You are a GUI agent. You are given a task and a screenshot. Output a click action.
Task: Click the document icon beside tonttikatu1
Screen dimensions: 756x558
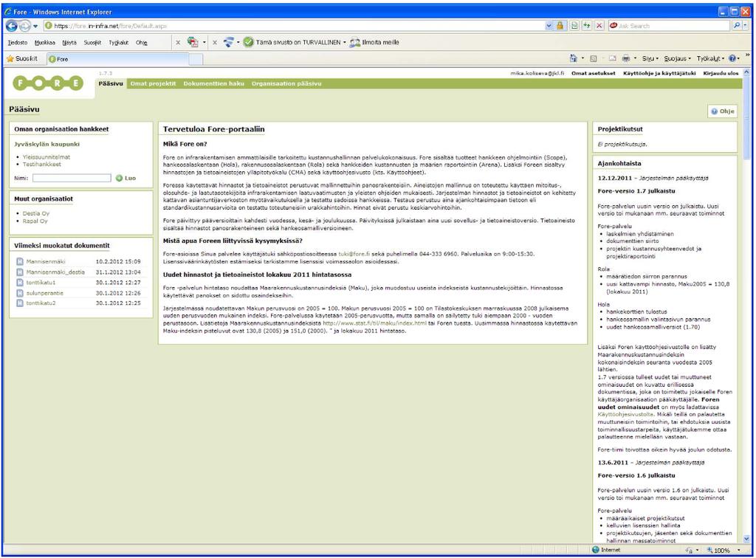(20, 283)
